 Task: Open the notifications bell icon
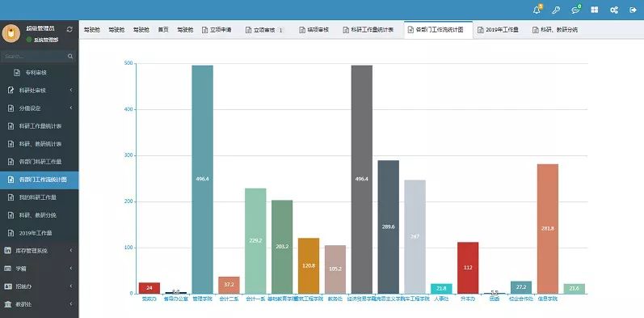[537, 11]
